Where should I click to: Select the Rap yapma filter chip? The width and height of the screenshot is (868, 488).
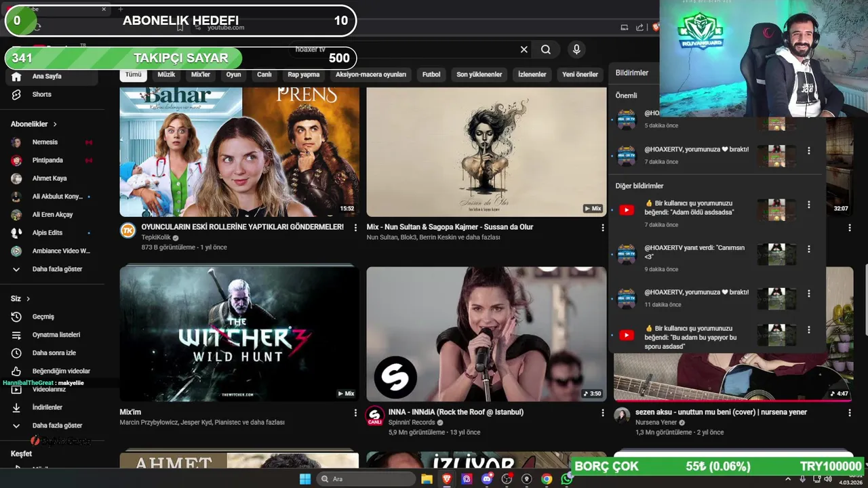point(303,75)
